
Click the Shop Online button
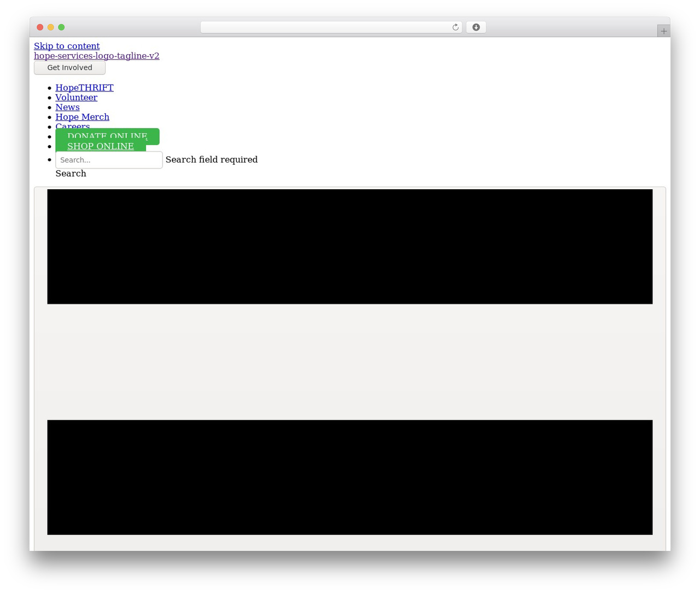(101, 146)
